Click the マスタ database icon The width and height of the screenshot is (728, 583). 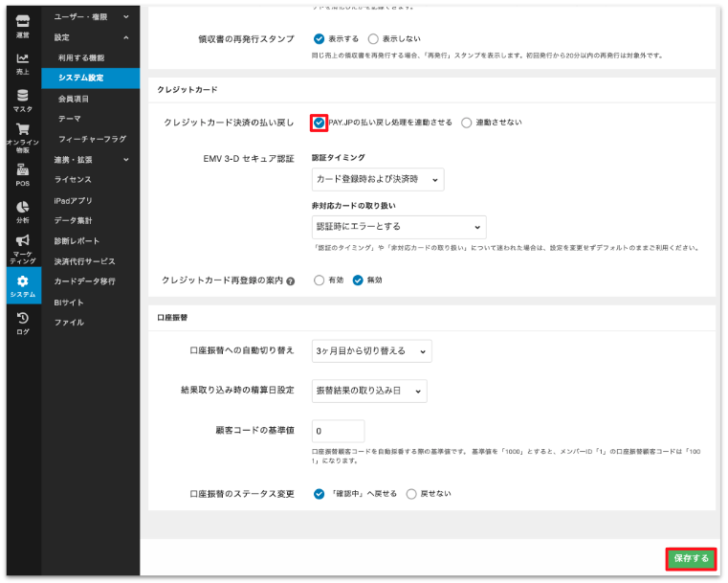coord(22,98)
